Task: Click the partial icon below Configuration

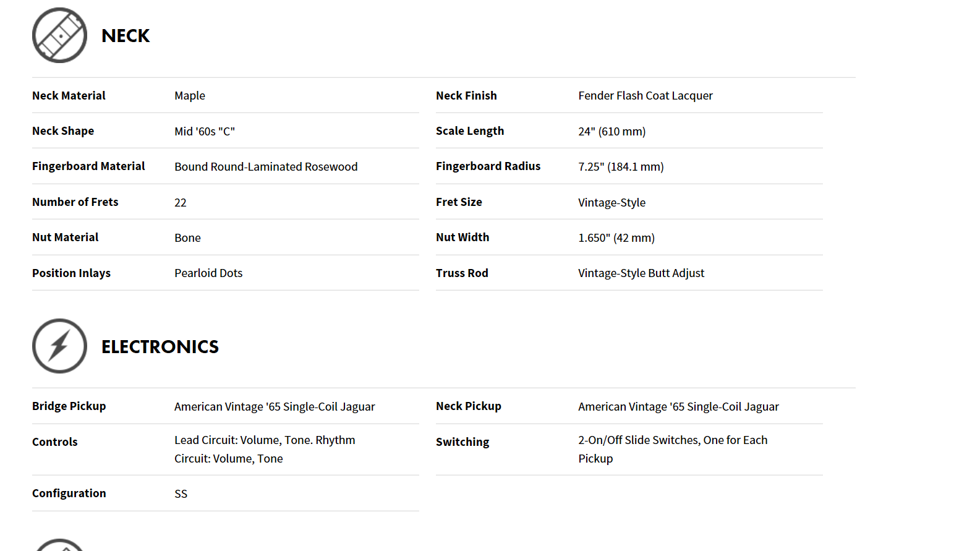Action: [59, 545]
